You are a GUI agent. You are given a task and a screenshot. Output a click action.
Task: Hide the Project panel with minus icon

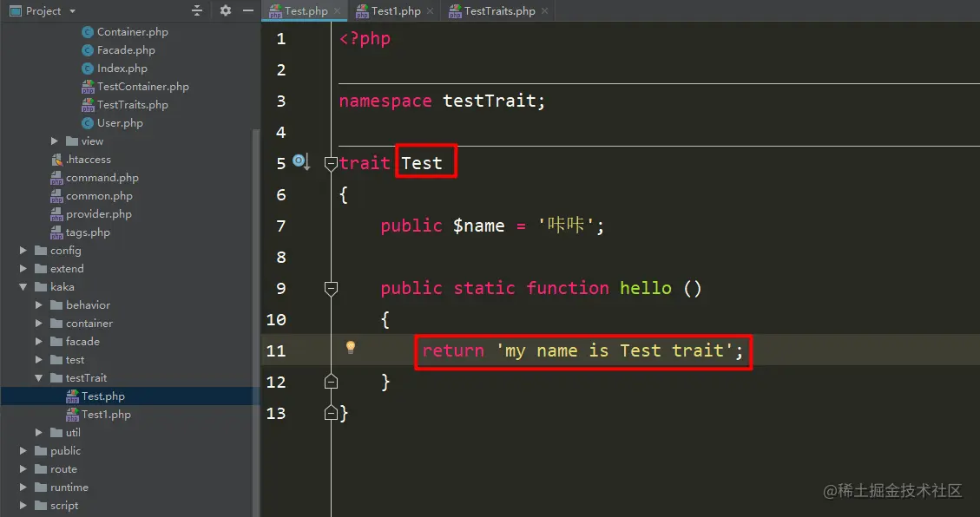(x=248, y=10)
